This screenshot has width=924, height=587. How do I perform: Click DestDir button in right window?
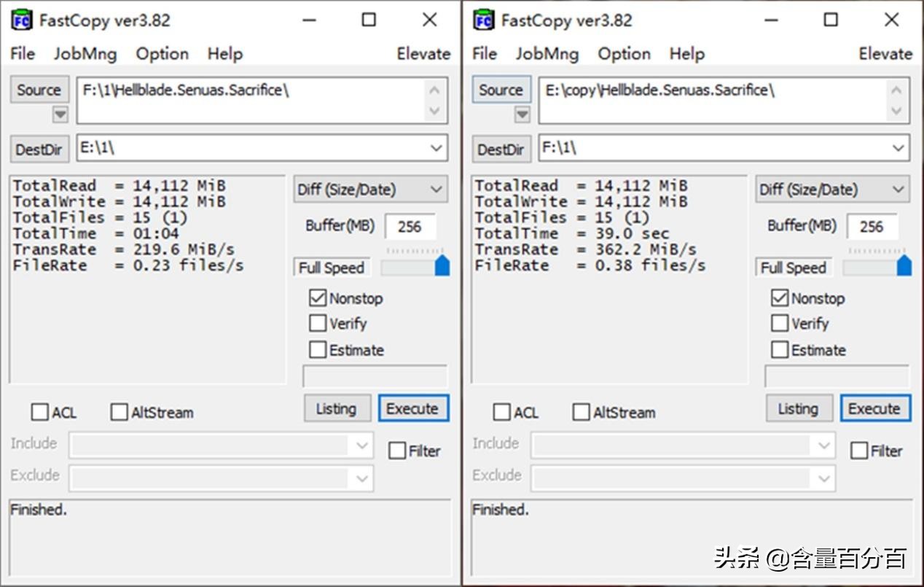tap(501, 149)
